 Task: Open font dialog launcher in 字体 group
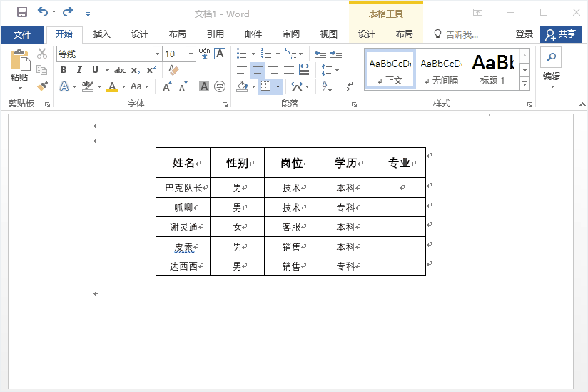tap(225, 105)
